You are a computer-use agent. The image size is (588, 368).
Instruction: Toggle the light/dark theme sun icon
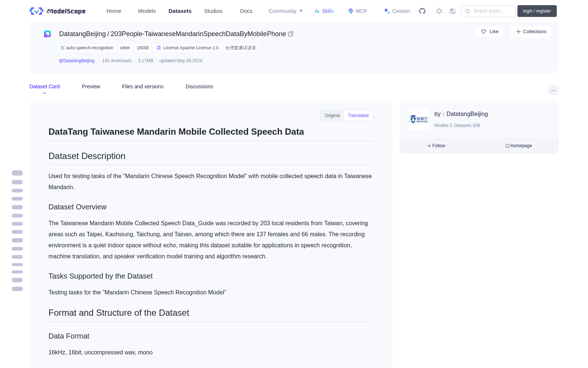(439, 11)
